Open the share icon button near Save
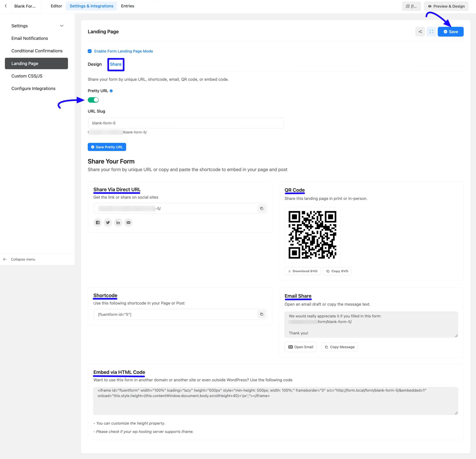The width and height of the screenshot is (476, 459). tap(420, 32)
